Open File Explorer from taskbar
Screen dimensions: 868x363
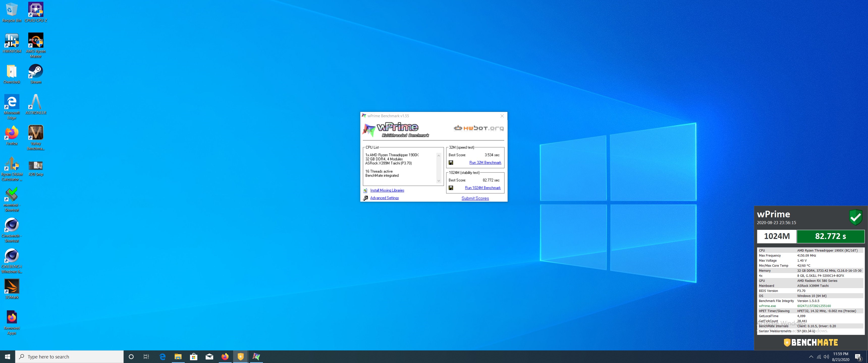[178, 357]
